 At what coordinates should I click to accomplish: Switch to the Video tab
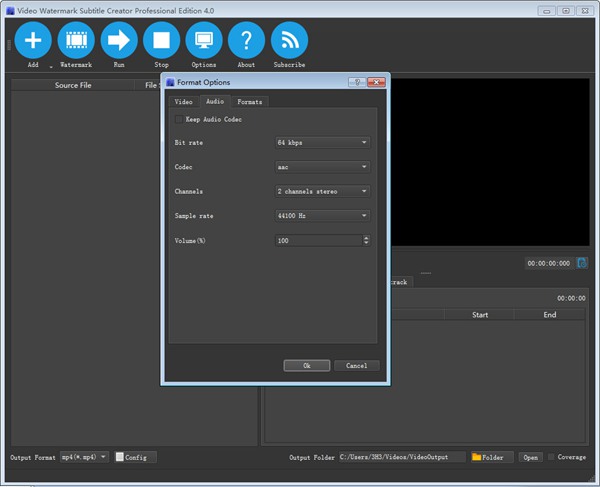point(183,102)
